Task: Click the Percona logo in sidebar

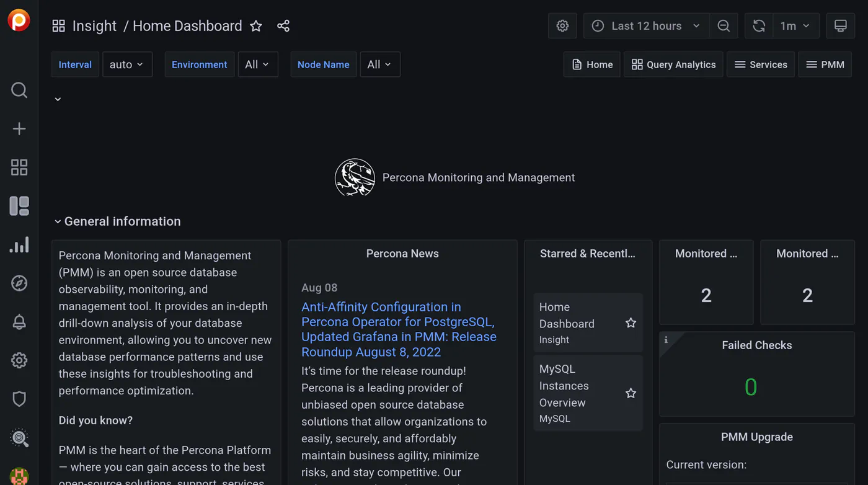Action: pyautogui.click(x=19, y=20)
